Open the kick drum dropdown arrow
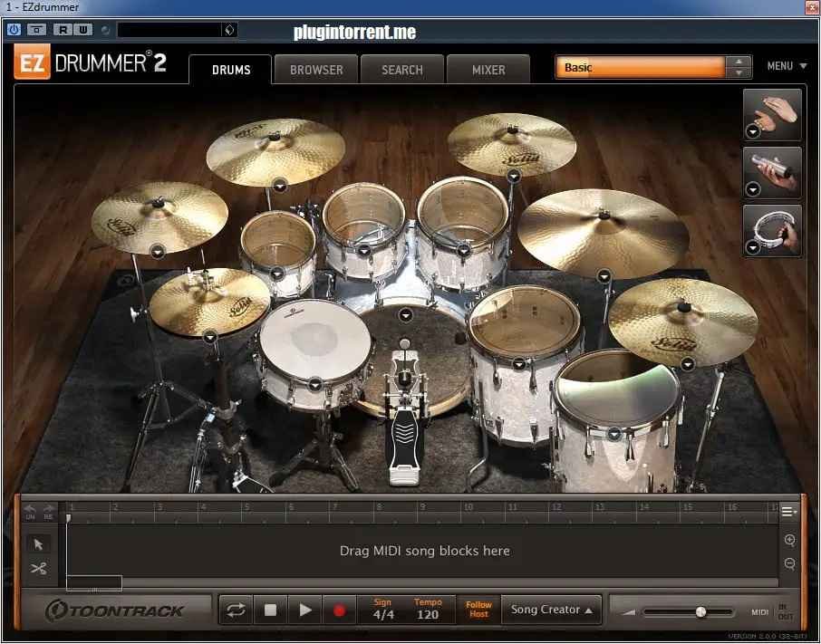 406,315
